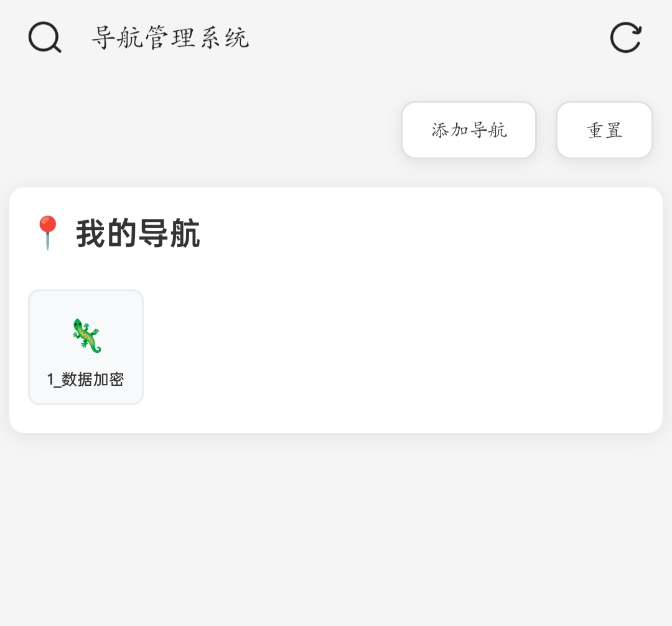This screenshot has width=672, height=626.
Task: Open the 1_数据加密 navigation card
Action: click(x=86, y=347)
